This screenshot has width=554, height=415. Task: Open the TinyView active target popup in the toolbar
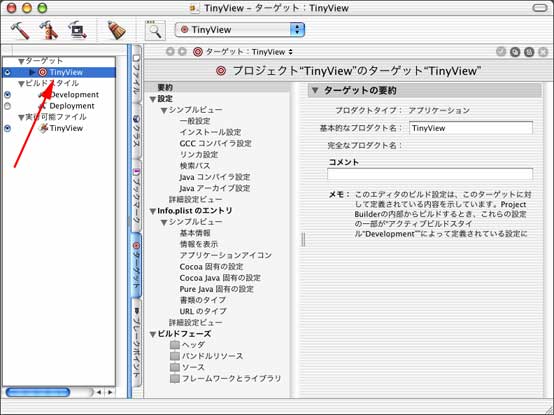(240, 30)
